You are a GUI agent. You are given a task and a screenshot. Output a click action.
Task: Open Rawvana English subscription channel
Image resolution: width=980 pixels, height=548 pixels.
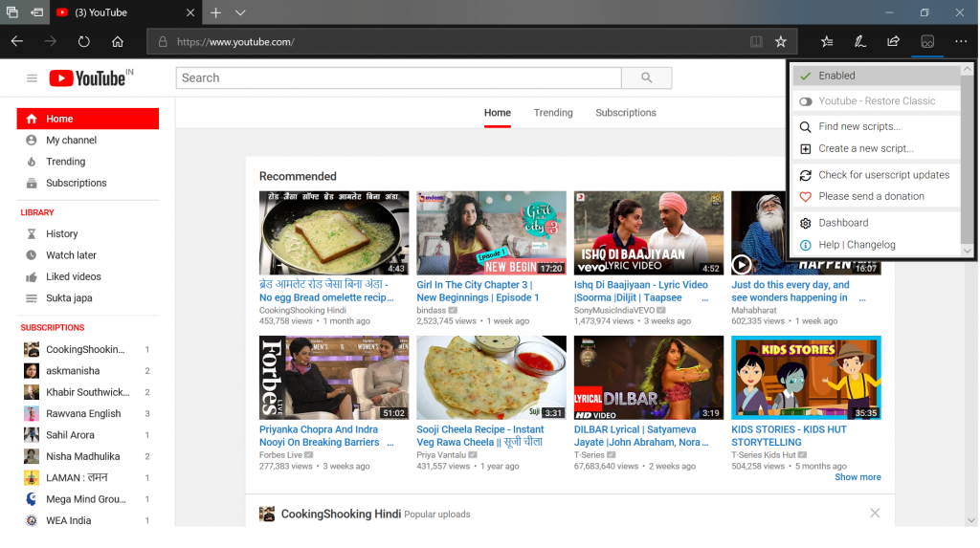pyautogui.click(x=87, y=414)
